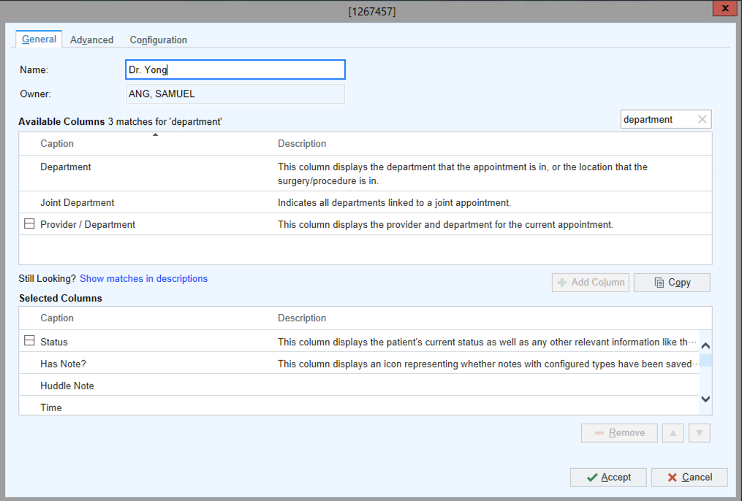
Task: Accept the column settings
Action: tap(608, 477)
